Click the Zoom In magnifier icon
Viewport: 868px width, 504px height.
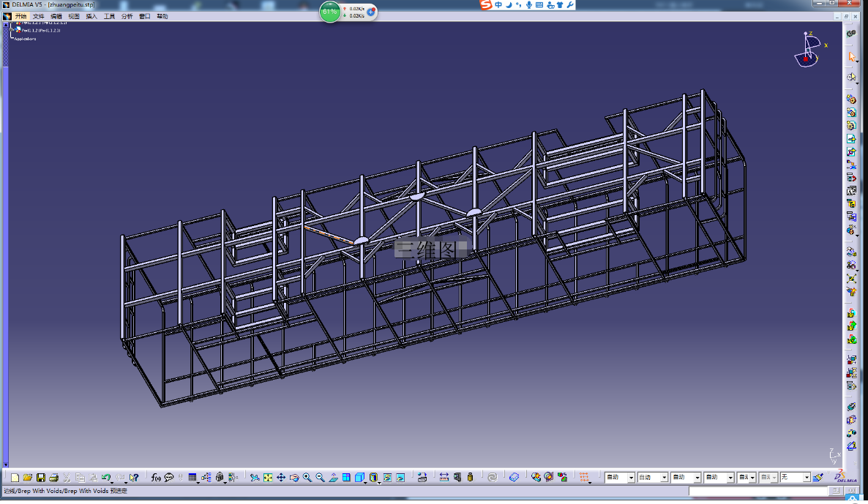[307, 478]
